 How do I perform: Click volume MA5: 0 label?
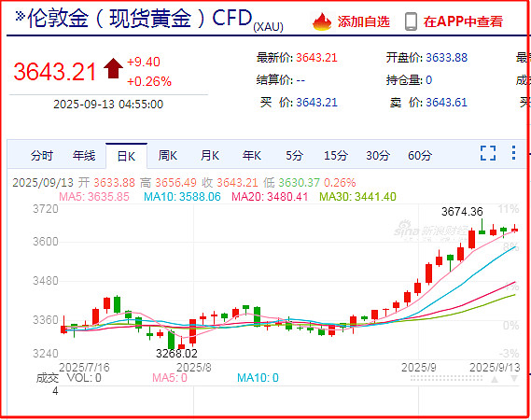(170, 378)
